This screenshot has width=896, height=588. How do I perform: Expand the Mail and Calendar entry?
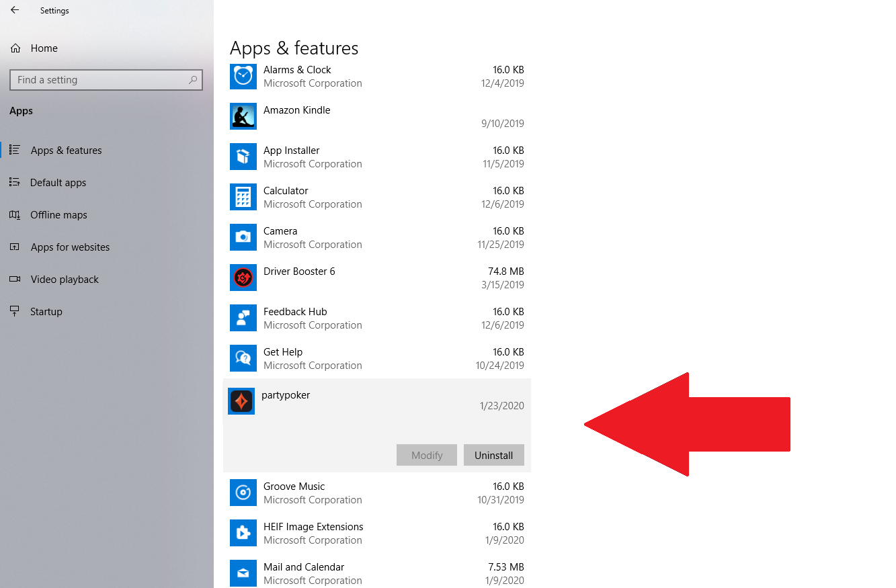376,573
